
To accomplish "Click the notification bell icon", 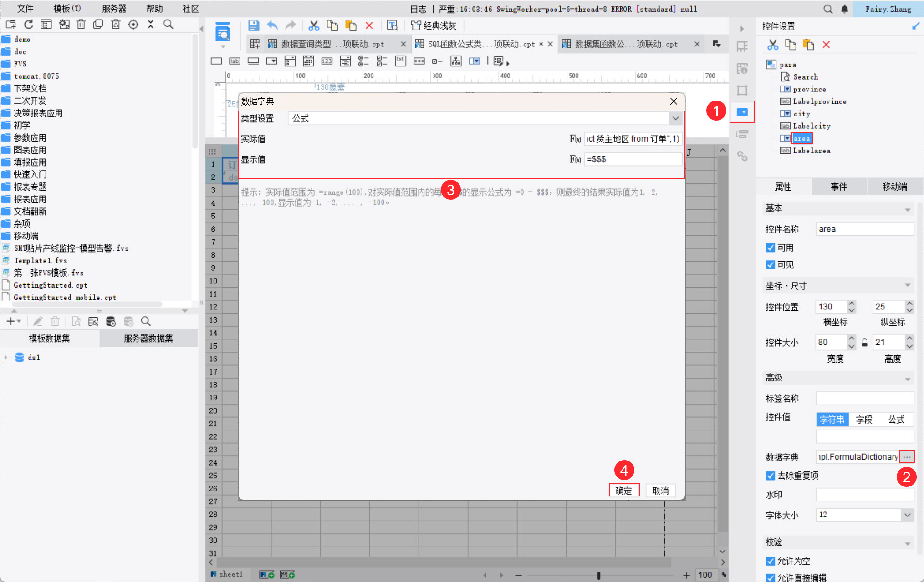I will point(844,9).
